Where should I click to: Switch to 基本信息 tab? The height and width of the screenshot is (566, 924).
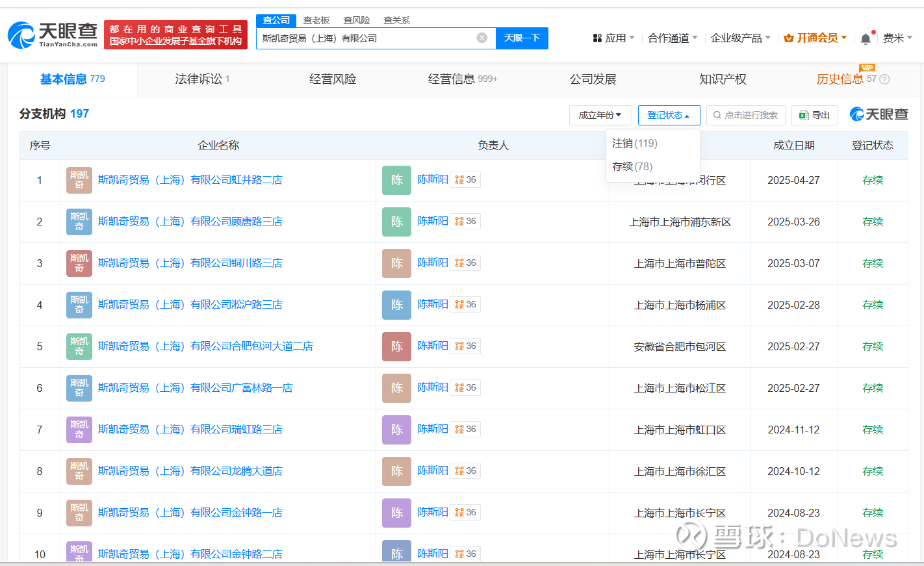(72, 79)
